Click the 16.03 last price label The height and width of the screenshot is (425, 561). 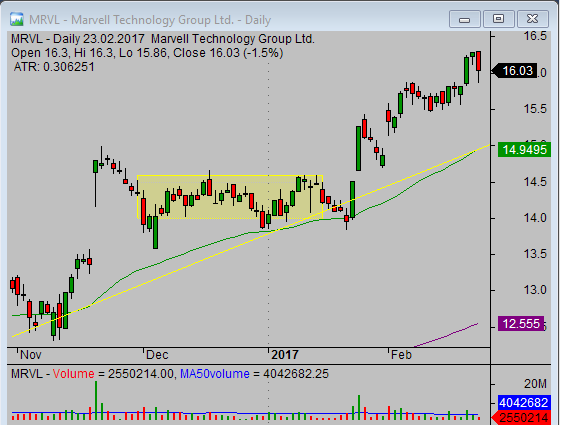point(515,71)
